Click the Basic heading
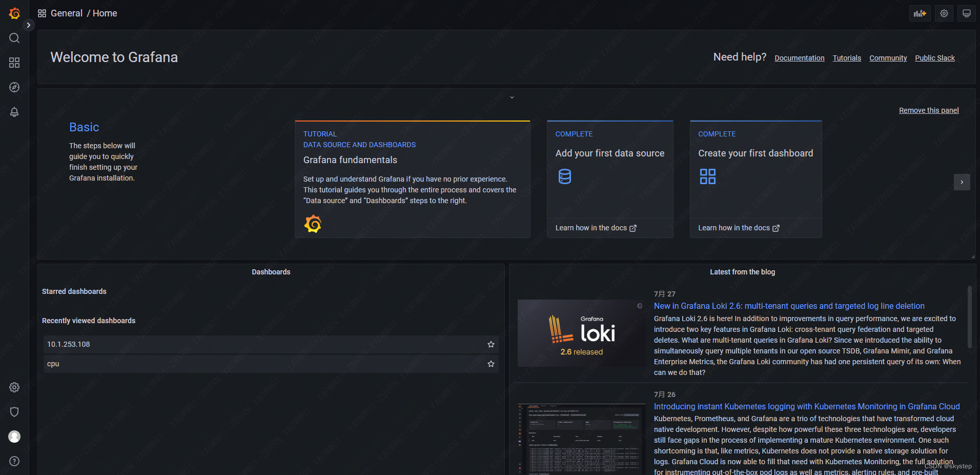The width and height of the screenshot is (980, 475). [84, 127]
